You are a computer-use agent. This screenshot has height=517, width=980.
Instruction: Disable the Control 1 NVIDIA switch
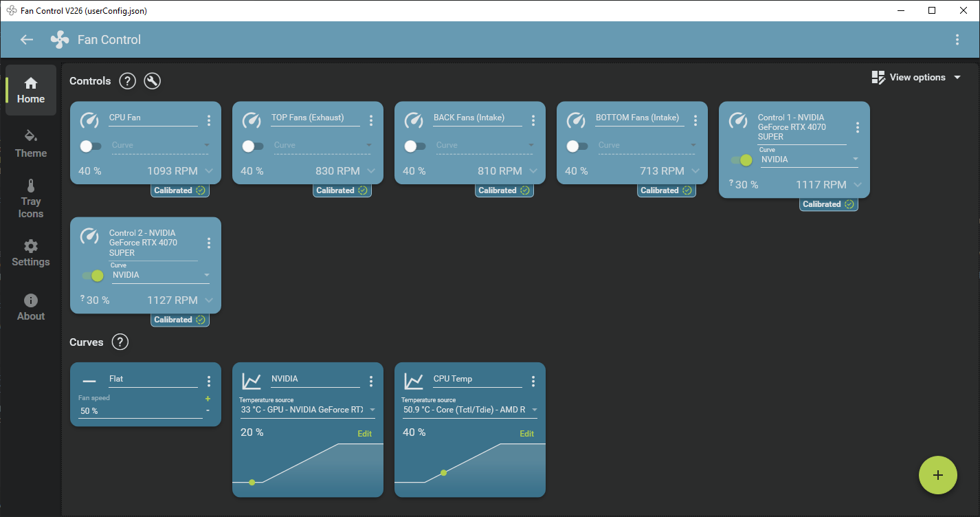tap(742, 160)
